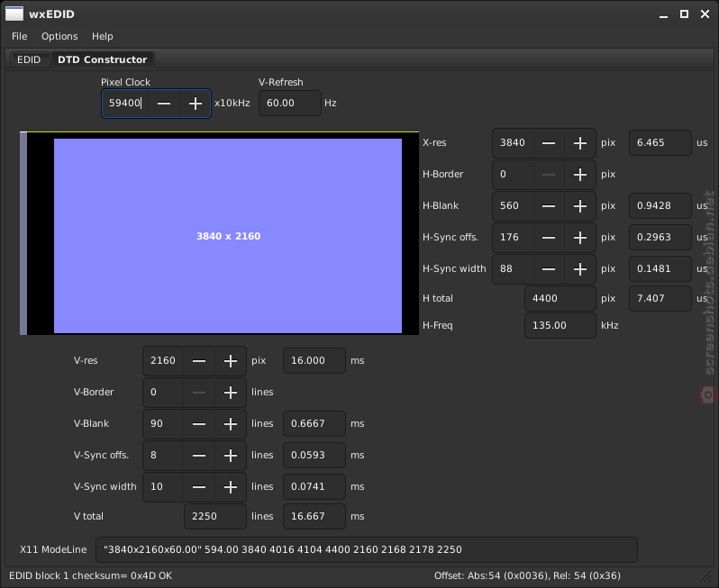
Task: Decrease the V-Sync offs. value
Action: click(199, 456)
